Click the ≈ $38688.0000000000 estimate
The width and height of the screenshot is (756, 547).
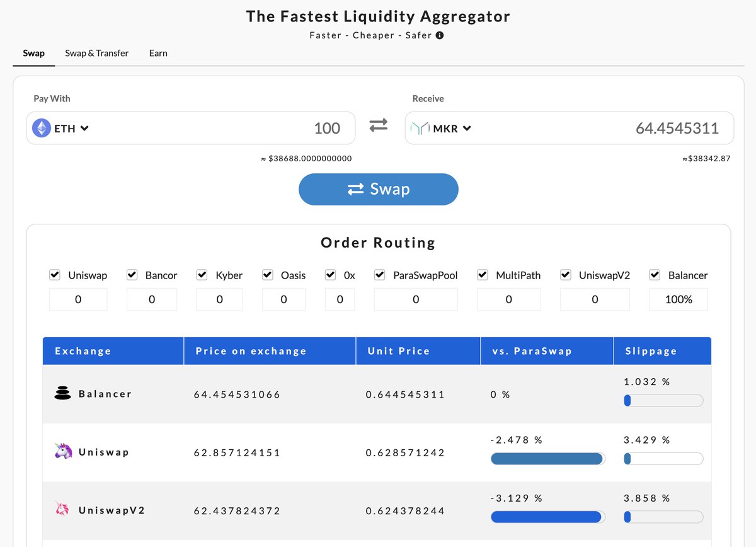pos(306,159)
